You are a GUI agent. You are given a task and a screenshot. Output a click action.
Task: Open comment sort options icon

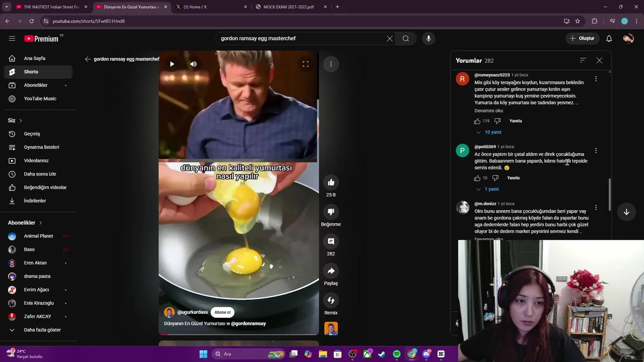click(x=583, y=60)
